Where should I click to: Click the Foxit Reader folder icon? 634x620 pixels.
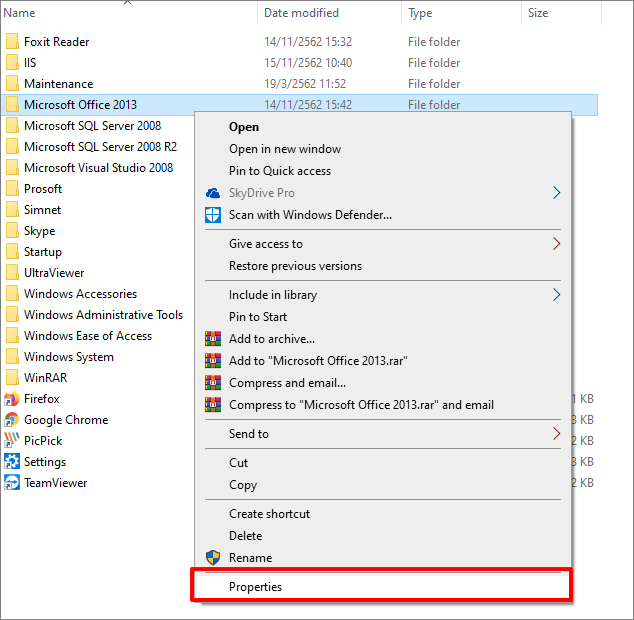click(12, 41)
